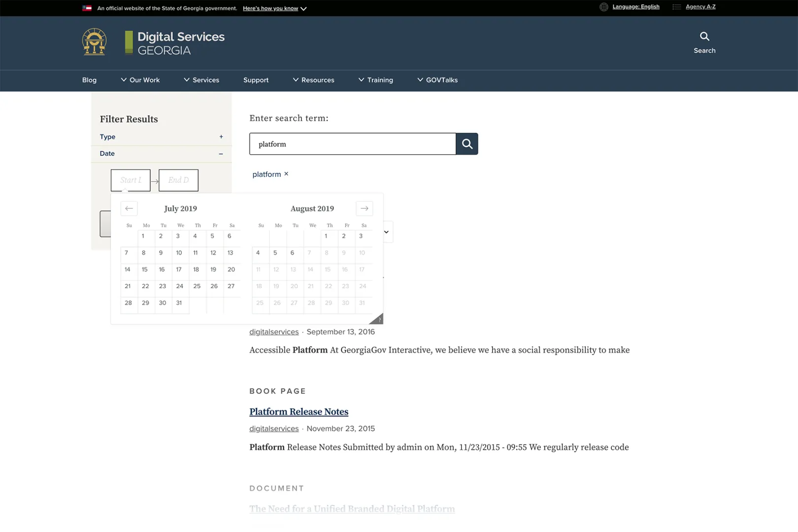Submit the search with the blue magnifier button
This screenshot has height=532, width=798.
point(467,144)
